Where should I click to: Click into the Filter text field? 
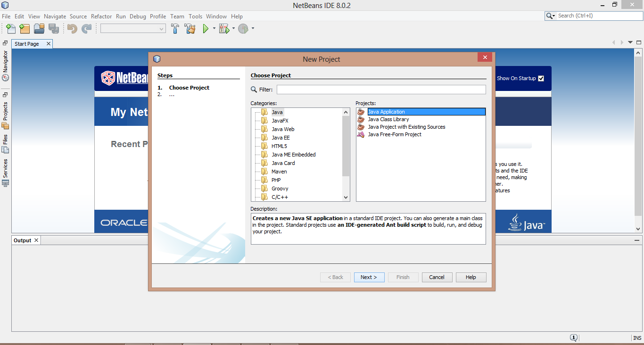pos(381,90)
